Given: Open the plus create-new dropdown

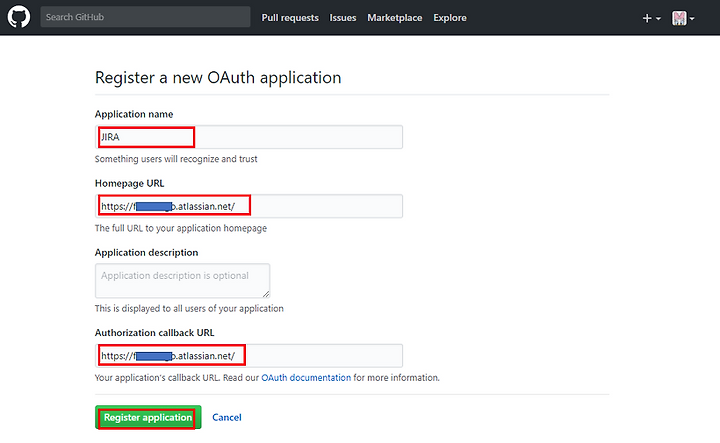Looking at the screenshot, I should [651, 18].
